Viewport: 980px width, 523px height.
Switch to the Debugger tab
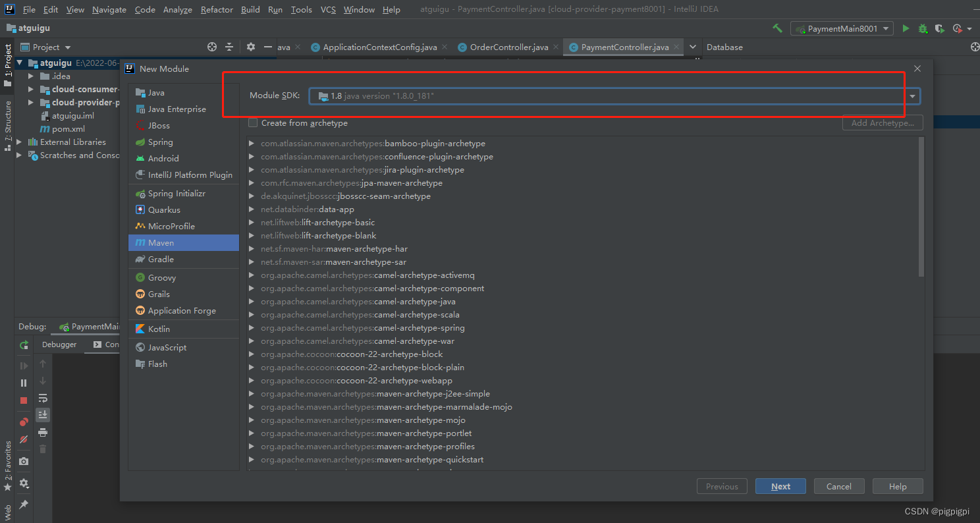click(x=59, y=344)
